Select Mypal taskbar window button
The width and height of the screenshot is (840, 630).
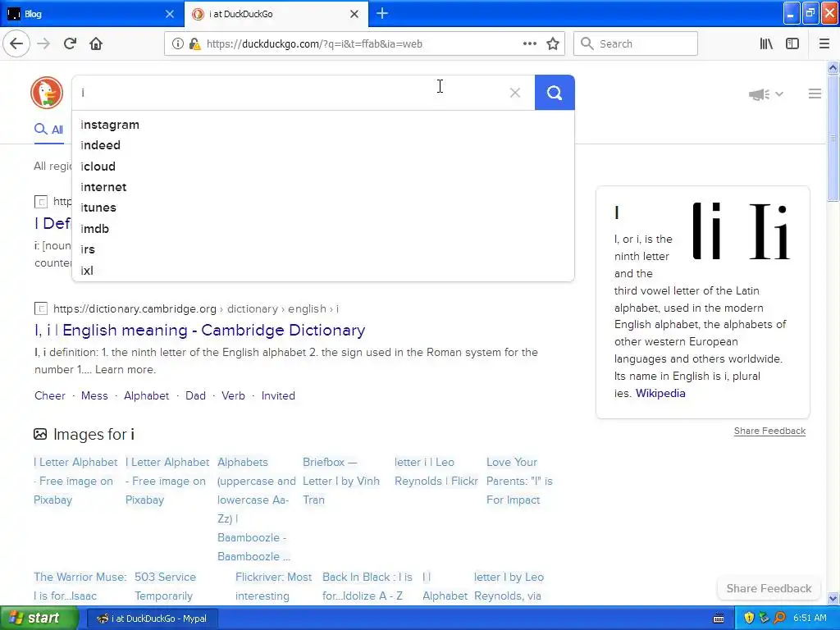(x=152, y=619)
